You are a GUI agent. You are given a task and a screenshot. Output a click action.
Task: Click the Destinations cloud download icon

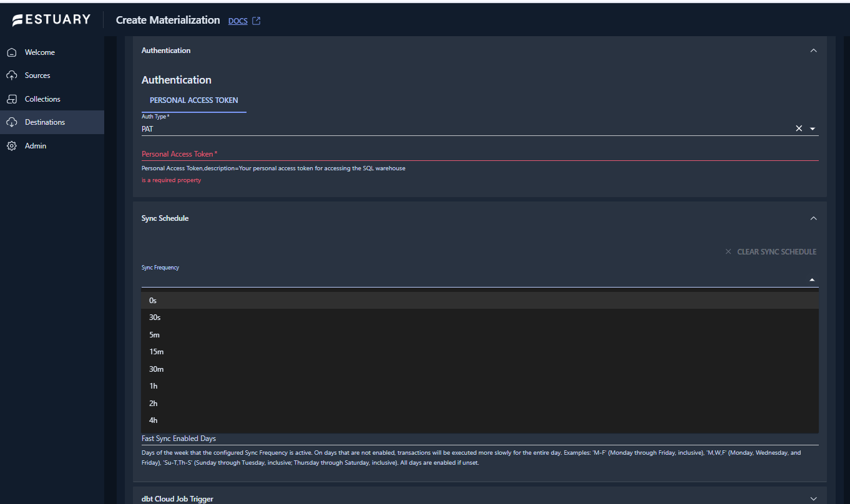click(x=11, y=122)
